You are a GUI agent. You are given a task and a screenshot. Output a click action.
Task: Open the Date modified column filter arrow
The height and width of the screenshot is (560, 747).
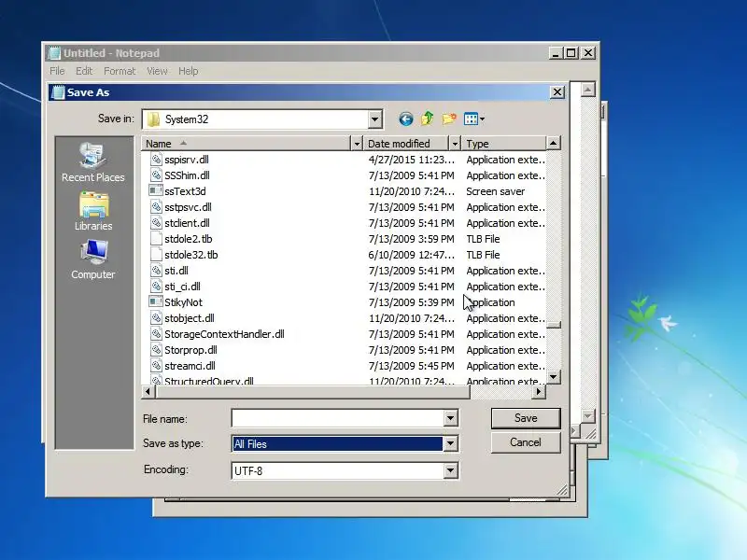(x=455, y=144)
